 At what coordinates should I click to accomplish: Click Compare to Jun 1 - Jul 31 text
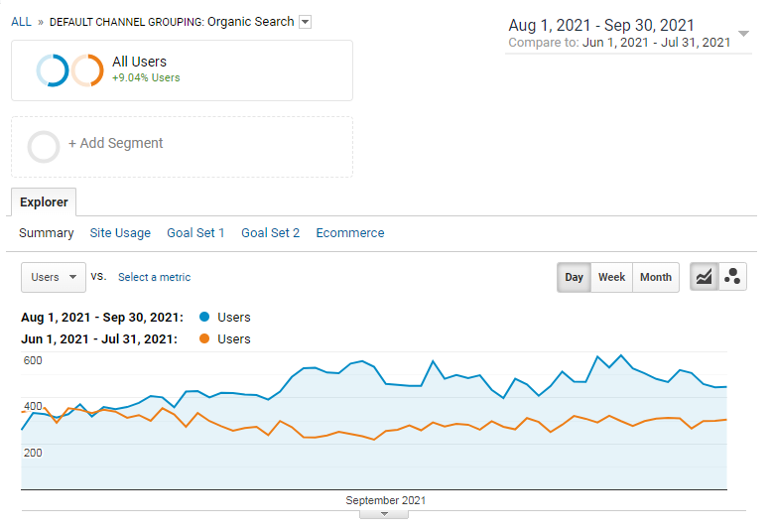pyautogui.click(x=619, y=43)
